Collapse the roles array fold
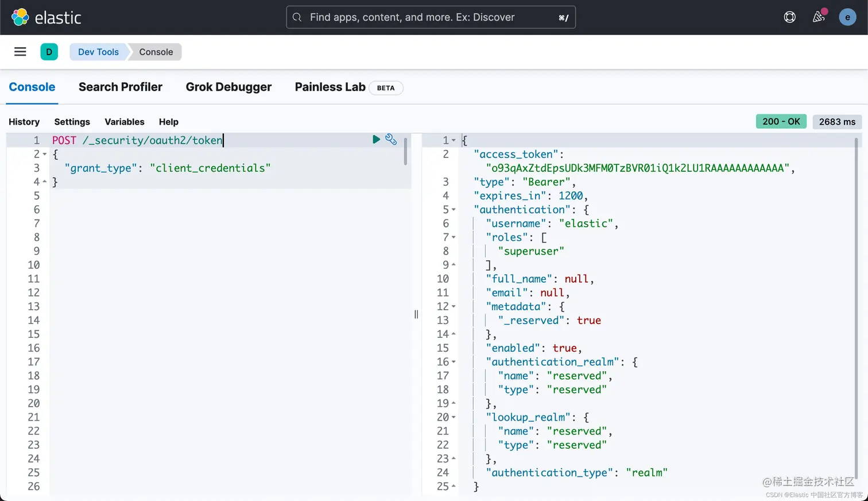This screenshot has width=868, height=501. point(454,237)
